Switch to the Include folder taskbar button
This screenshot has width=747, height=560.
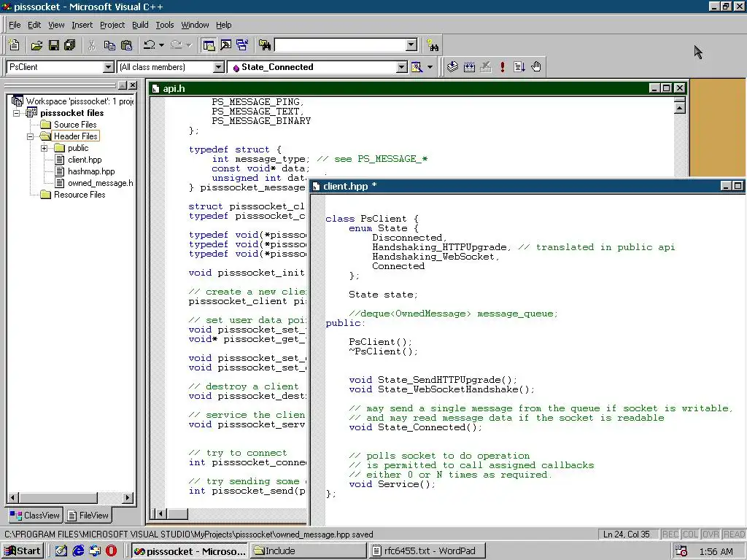click(308, 551)
